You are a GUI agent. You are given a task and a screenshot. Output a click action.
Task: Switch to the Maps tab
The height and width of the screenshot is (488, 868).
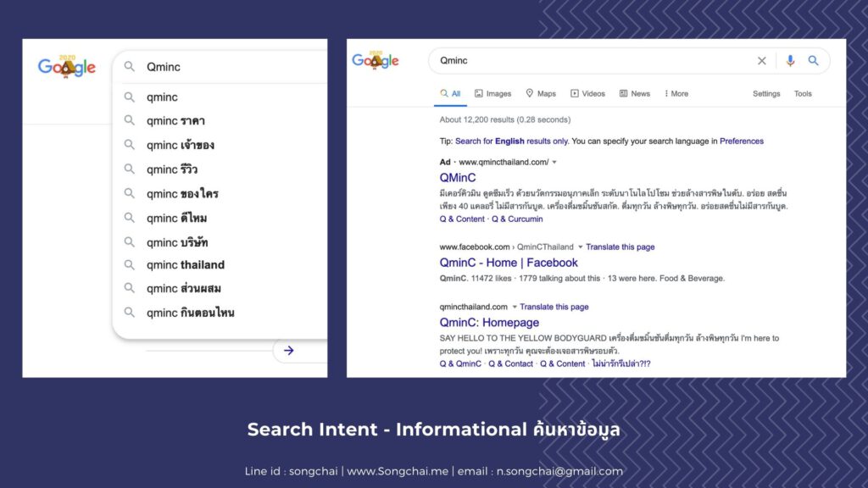[x=541, y=93]
